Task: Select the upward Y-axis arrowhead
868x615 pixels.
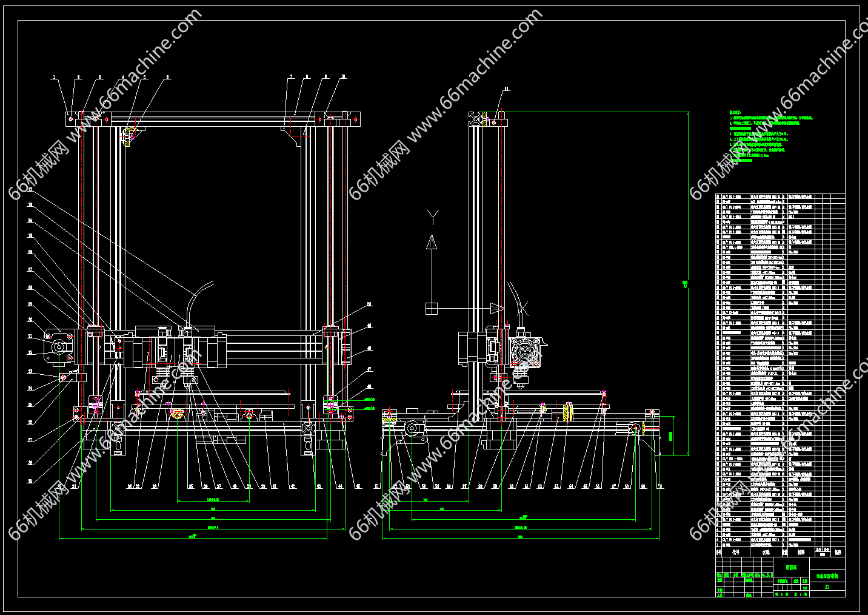Action: point(432,243)
